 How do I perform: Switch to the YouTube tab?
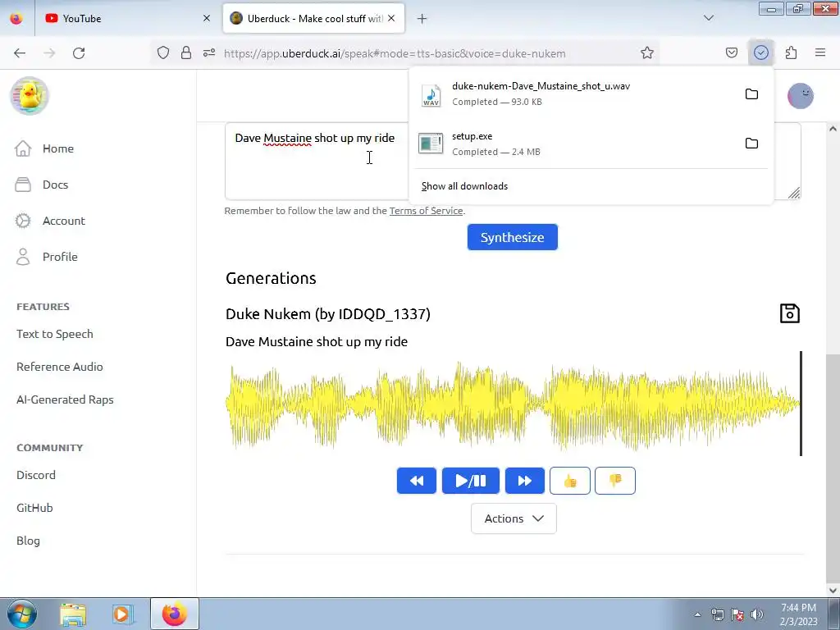click(x=127, y=18)
